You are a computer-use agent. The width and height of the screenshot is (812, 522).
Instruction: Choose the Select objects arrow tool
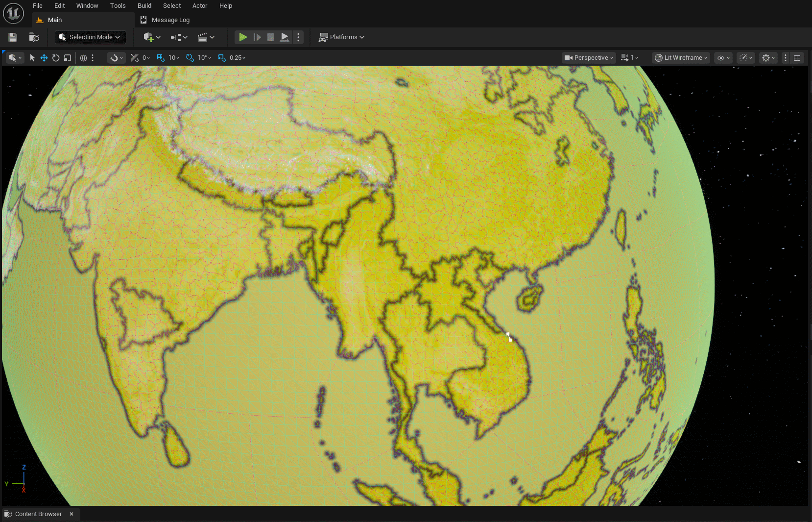(32, 58)
